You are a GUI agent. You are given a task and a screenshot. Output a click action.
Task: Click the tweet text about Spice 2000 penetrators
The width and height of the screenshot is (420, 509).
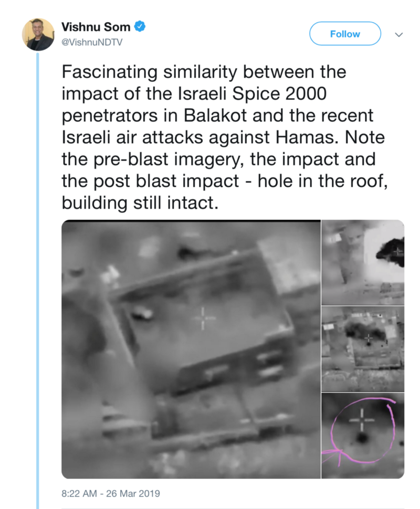224,137
